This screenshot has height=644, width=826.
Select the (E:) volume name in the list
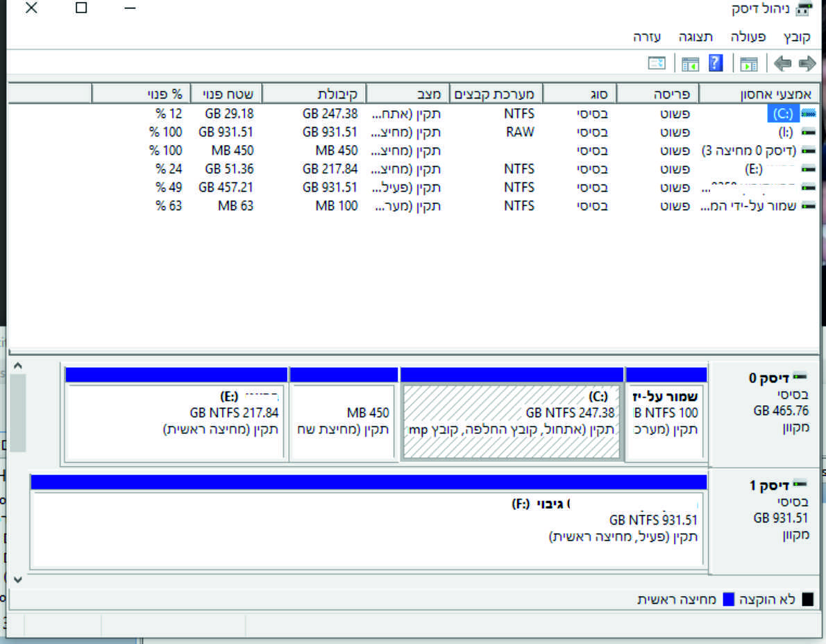click(754, 169)
